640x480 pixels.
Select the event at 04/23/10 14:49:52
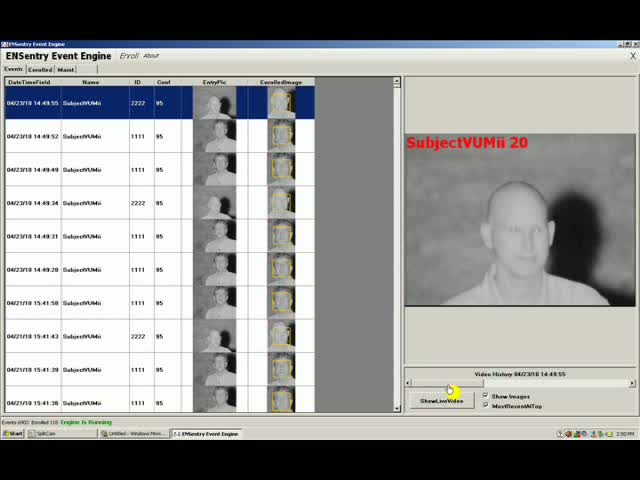(160, 136)
